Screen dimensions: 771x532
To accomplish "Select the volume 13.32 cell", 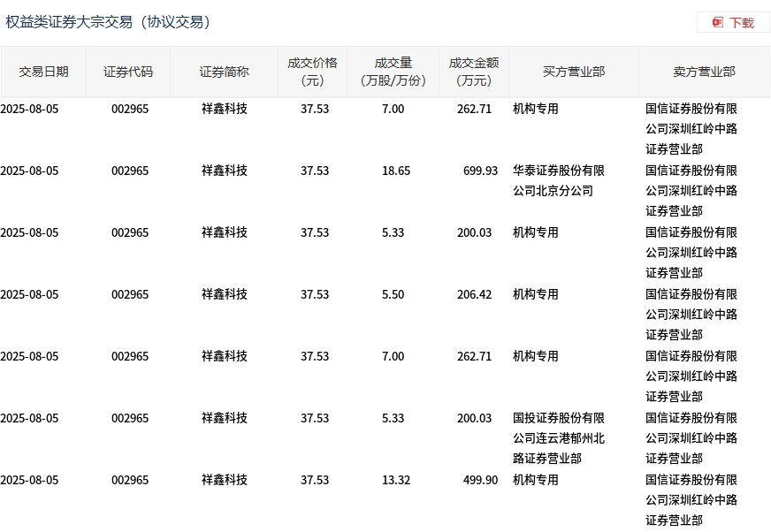I will point(396,480).
